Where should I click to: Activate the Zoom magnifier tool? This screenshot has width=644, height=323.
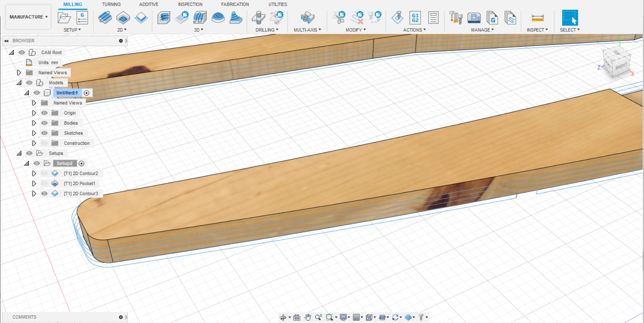pos(318,317)
